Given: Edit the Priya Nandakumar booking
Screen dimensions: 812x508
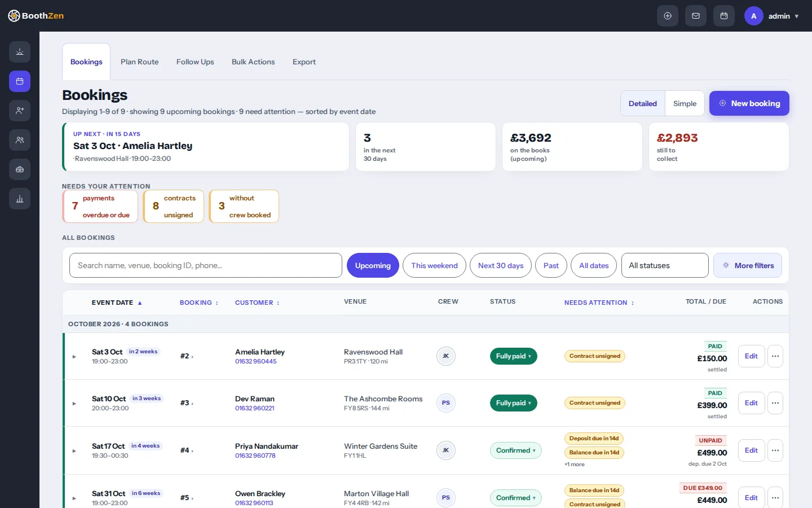Looking at the screenshot, I should 751,450.
